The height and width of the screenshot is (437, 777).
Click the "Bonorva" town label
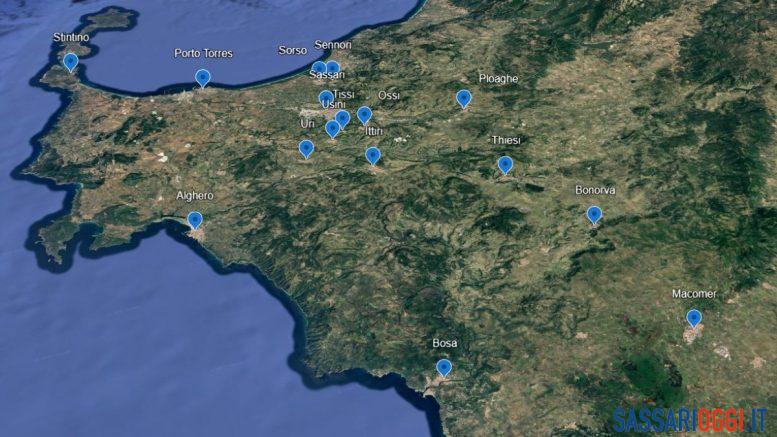tap(595, 190)
